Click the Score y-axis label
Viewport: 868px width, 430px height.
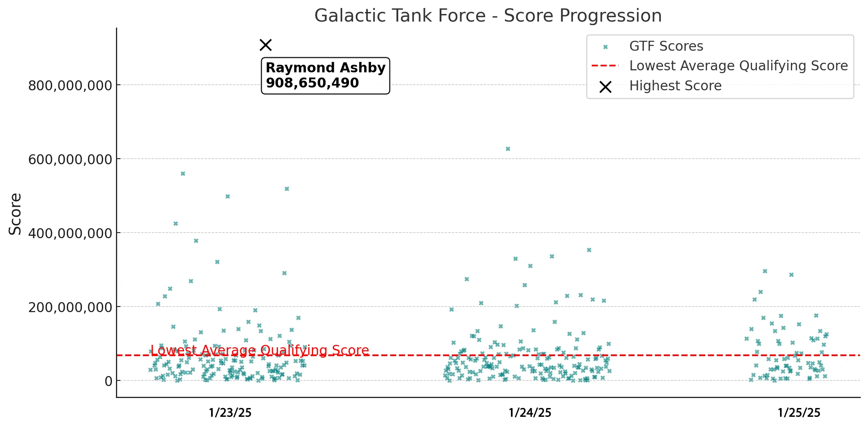pyautogui.click(x=15, y=214)
